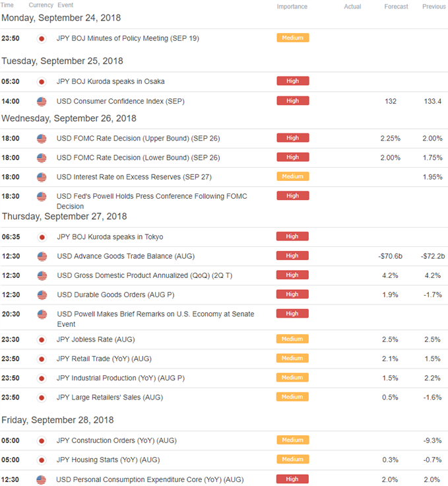Click the US flag beside FOMC Upper Bound decision
Image resolution: width=448 pixels, height=486 pixels.
click(x=42, y=139)
